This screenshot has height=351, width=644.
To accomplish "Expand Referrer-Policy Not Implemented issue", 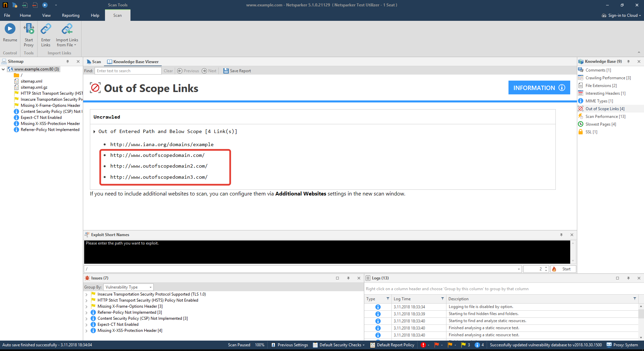I will [86, 313].
